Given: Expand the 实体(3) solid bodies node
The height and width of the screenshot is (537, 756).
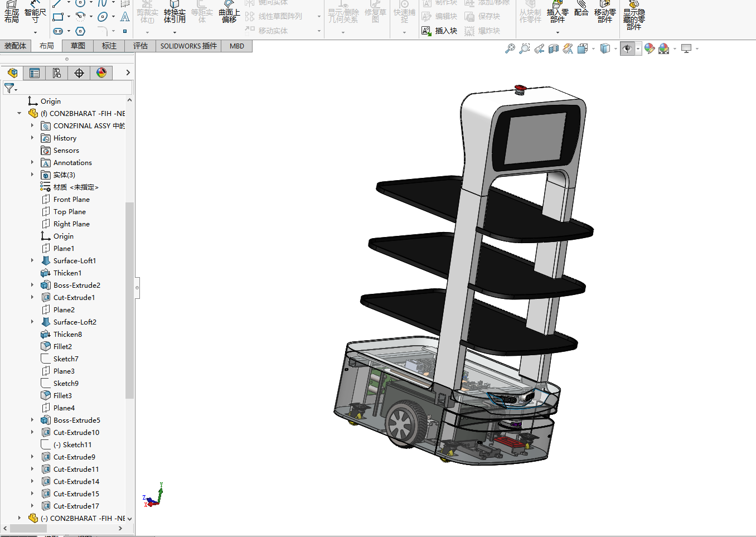Looking at the screenshot, I should coord(32,175).
